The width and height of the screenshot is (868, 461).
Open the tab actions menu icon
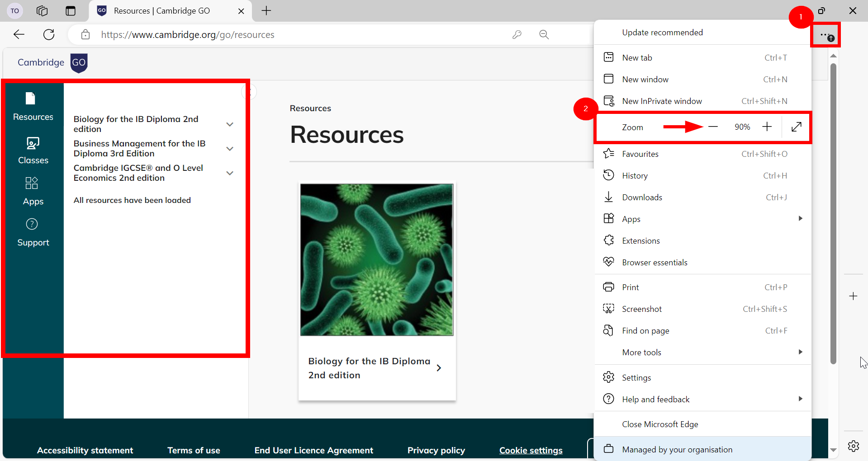point(71,11)
